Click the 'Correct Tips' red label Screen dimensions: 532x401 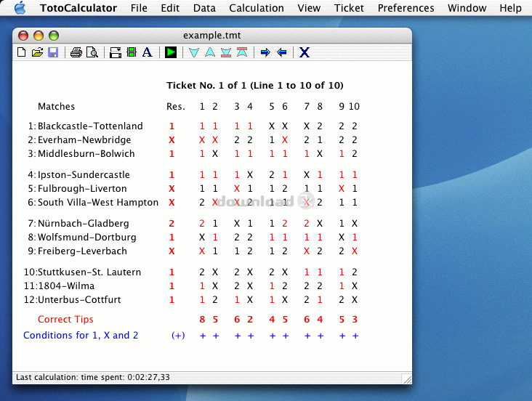(65, 319)
